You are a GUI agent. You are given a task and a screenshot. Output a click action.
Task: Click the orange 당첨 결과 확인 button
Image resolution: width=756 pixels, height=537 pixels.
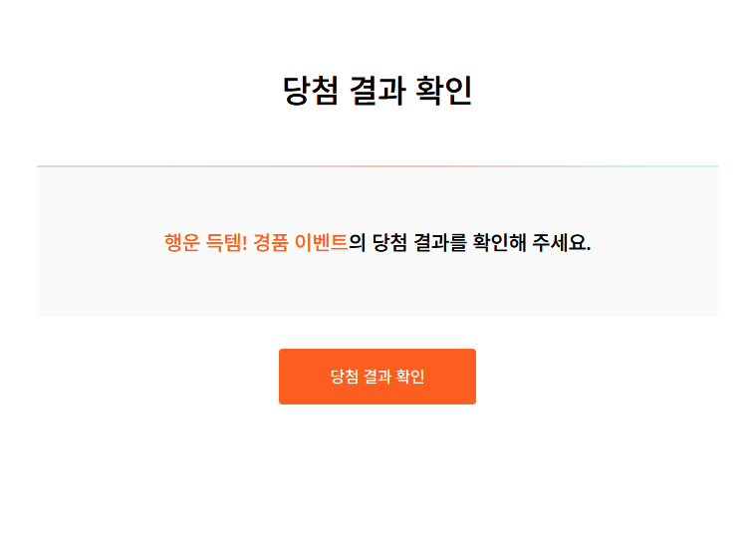378,377
